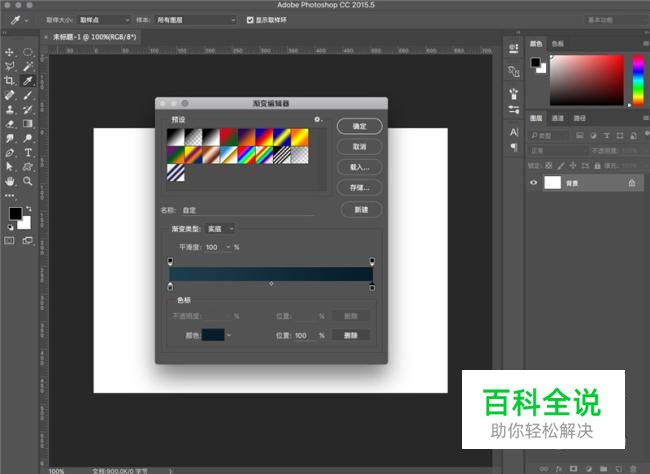Select the Elliptical Marquee tool
This screenshot has height=474, width=650.
[28, 52]
